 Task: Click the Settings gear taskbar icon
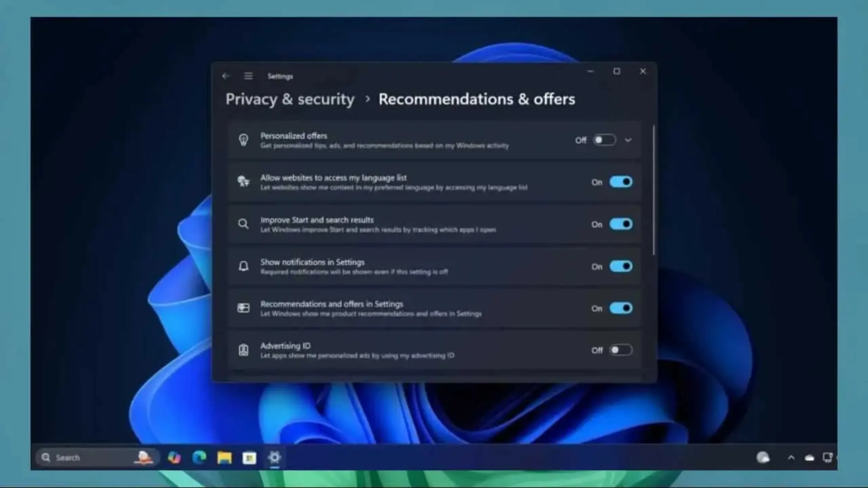[x=274, y=458]
